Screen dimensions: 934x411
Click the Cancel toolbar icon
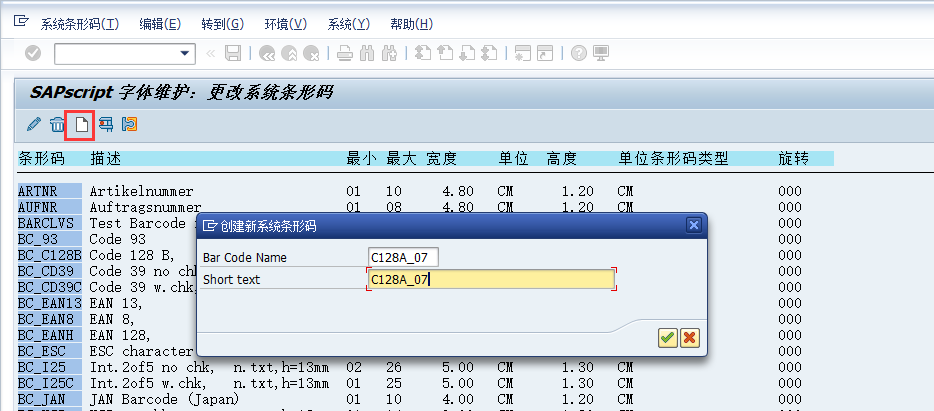pos(311,54)
